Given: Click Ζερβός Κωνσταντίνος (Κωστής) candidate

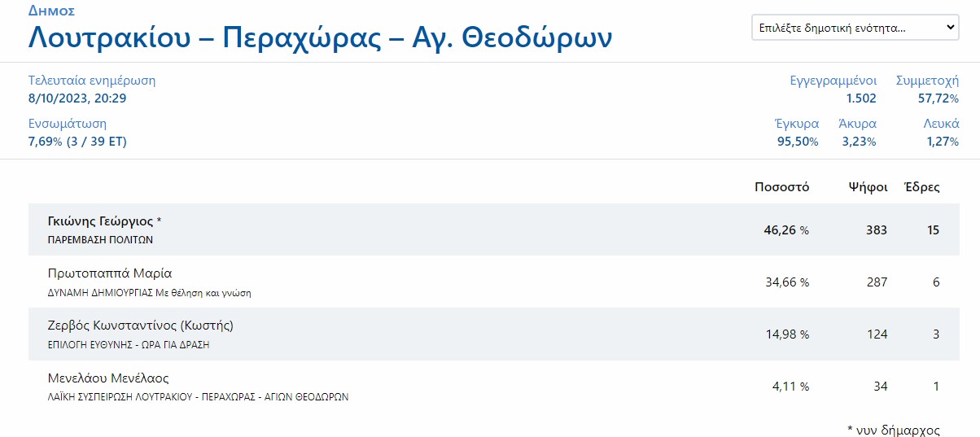Looking at the screenshot, I should [x=141, y=326].
